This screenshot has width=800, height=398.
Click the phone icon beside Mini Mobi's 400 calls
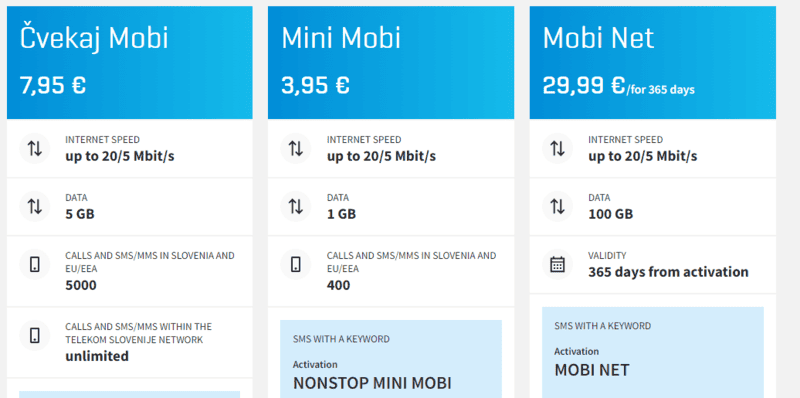click(x=296, y=264)
